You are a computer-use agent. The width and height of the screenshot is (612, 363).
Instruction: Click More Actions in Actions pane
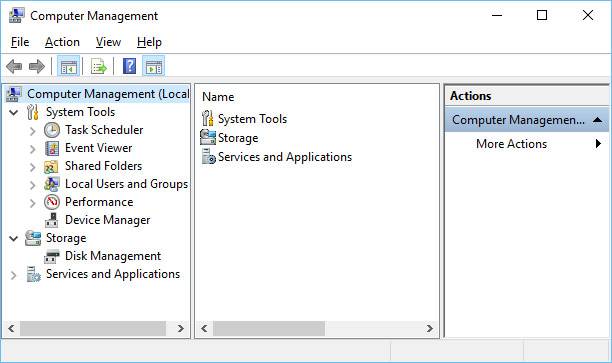click(x=511, y=144)
